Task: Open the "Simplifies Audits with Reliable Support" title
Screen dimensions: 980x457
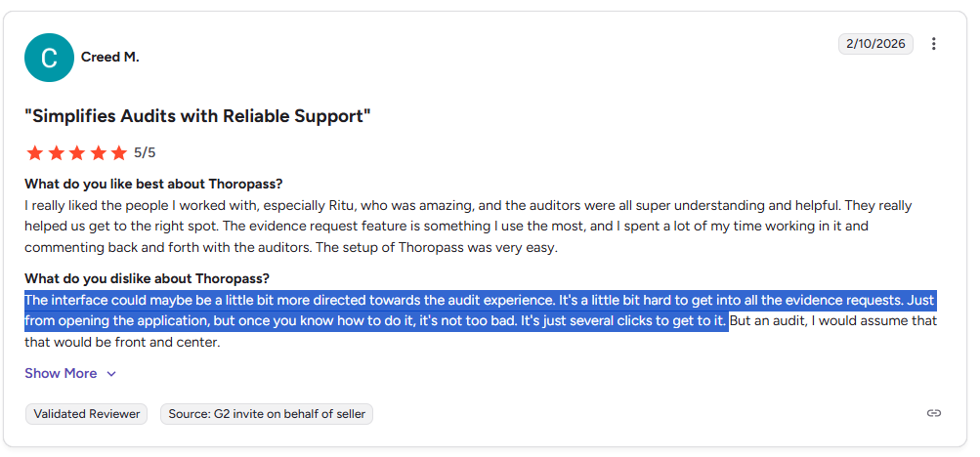Action: (197, 116)
